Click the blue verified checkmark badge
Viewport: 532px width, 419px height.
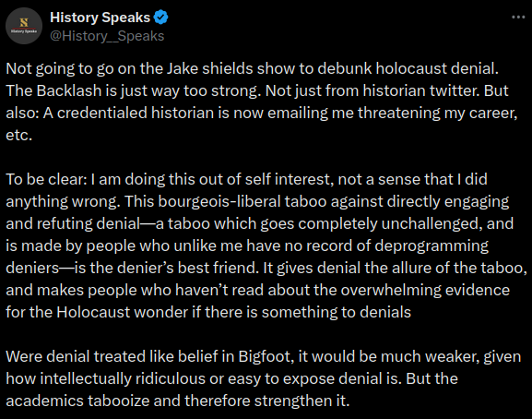(x=160, y=18)
